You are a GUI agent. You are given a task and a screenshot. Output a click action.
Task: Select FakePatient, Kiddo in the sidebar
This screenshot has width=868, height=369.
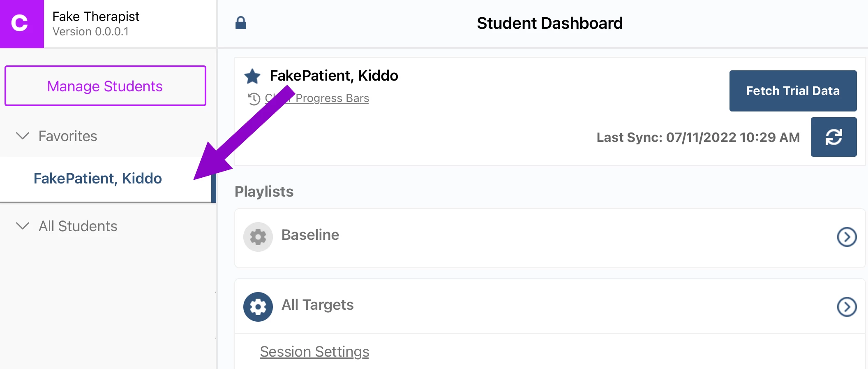(98, 179)
